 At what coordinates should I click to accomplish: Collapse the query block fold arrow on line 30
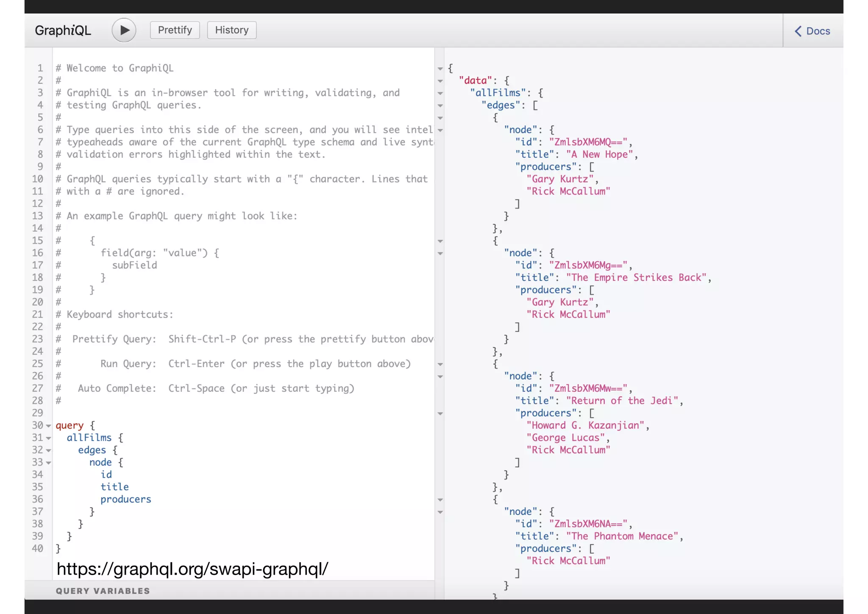pos(48,426)
